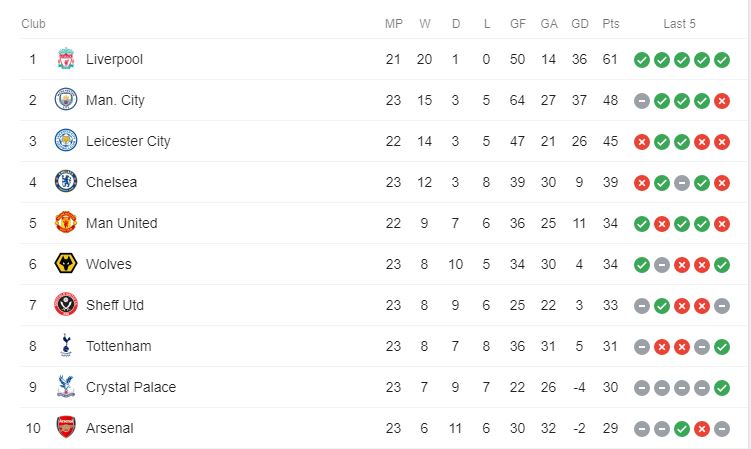Click Crystal Palace's green win icon
The height and width of the screenshot is (449, 751).
coord(722,388)
